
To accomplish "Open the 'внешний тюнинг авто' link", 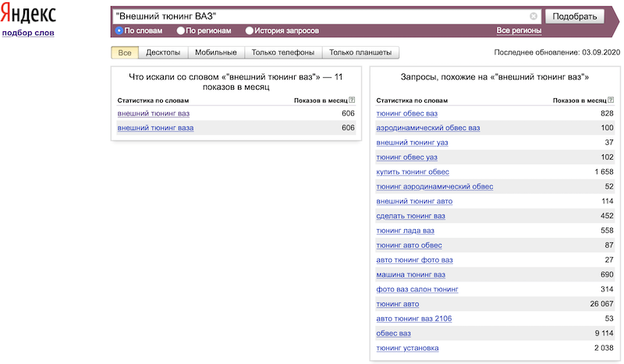I will tap(415, 201).
